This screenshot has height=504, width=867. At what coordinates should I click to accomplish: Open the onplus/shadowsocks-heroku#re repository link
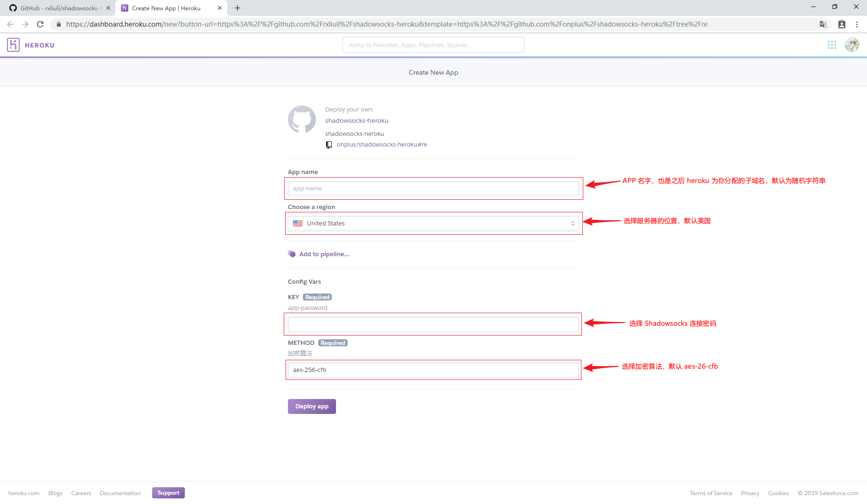(x=382, y=145)
